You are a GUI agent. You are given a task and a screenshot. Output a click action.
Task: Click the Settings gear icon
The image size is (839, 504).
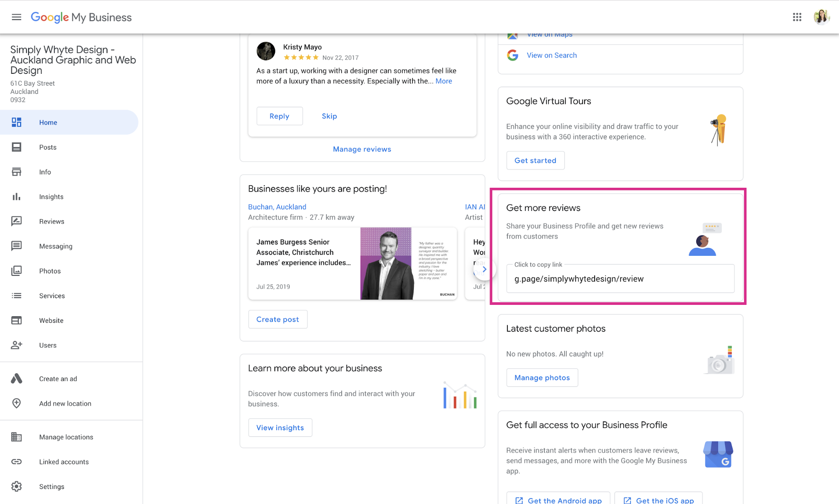point(16,486)
